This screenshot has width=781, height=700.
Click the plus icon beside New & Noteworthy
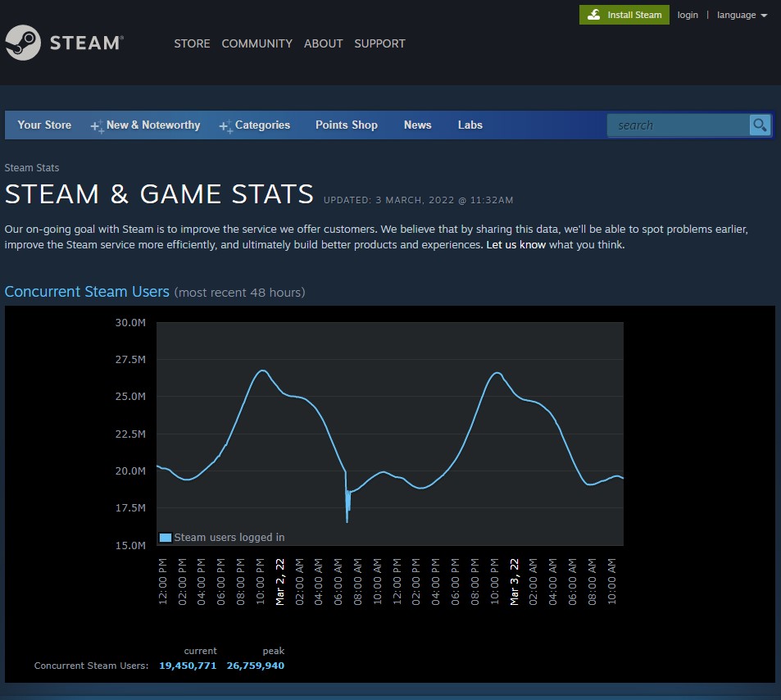tap(97, 126)
